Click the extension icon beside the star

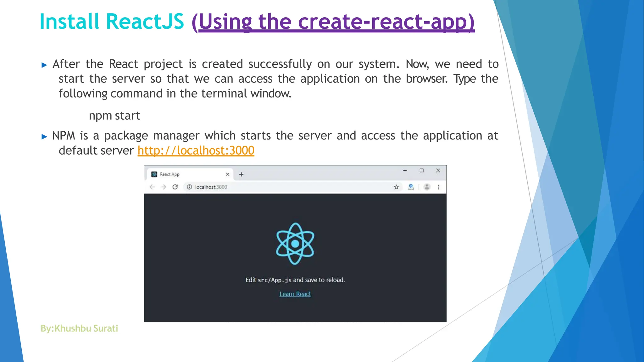pos(411,187)
